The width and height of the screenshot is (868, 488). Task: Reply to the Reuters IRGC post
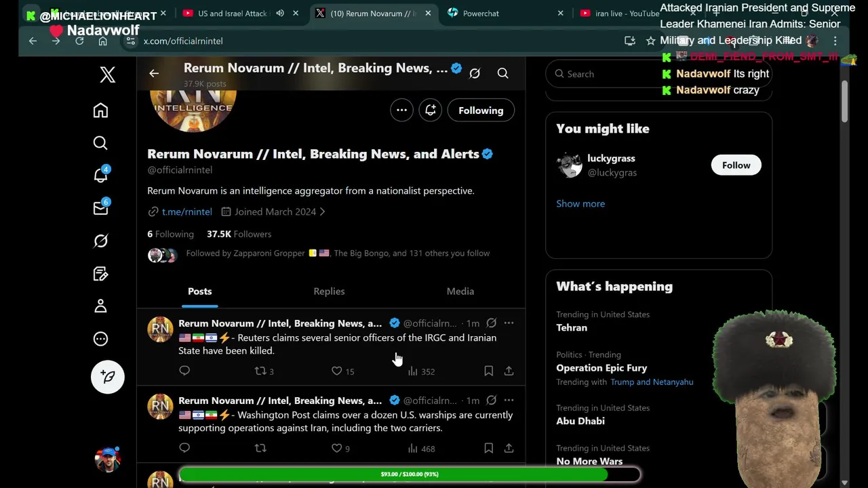184,371
